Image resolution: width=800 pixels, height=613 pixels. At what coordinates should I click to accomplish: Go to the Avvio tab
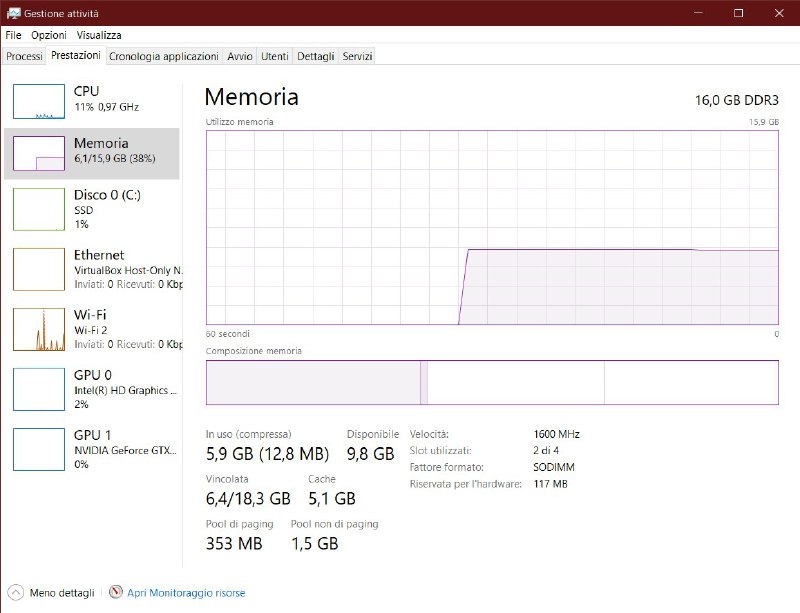click(x=239, y=56)
